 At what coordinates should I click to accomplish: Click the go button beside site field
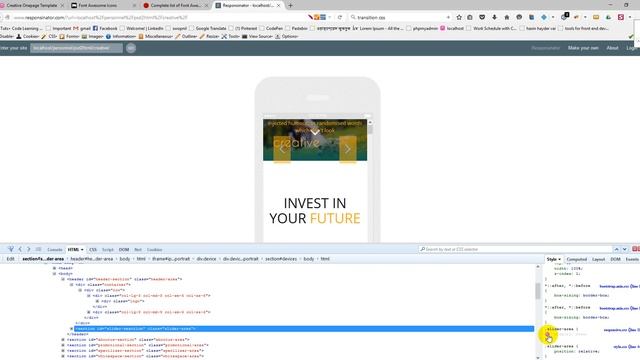coord(131,48)
